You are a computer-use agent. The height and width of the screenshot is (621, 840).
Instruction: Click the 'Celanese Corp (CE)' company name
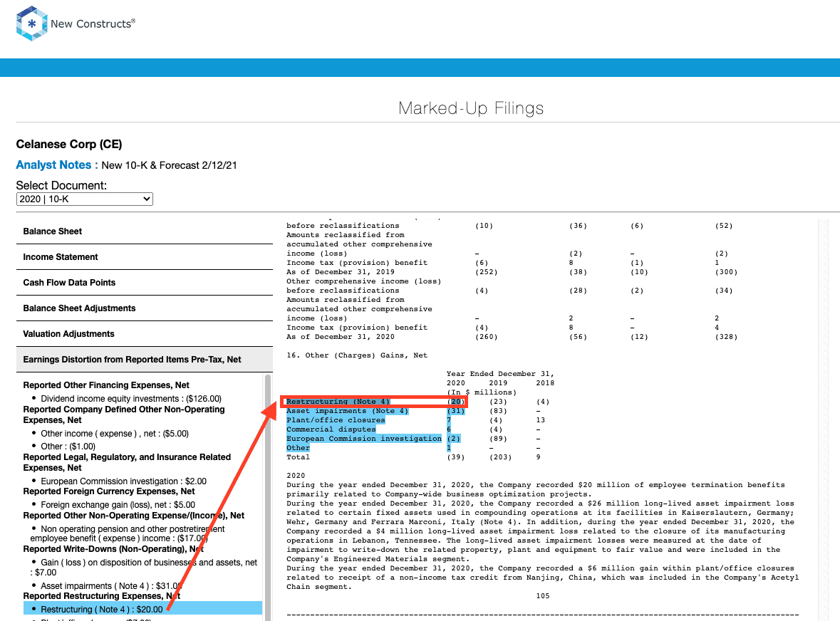pyautogui.click(x=69, y=145)
